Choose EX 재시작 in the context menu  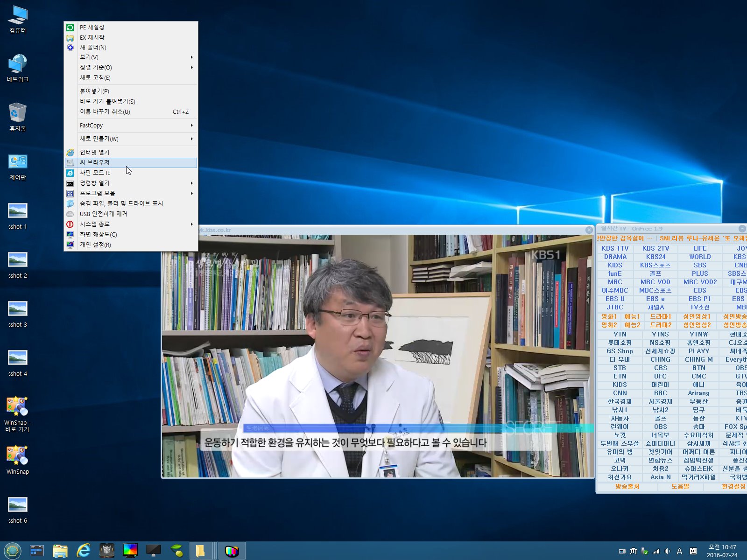[131, 37]
